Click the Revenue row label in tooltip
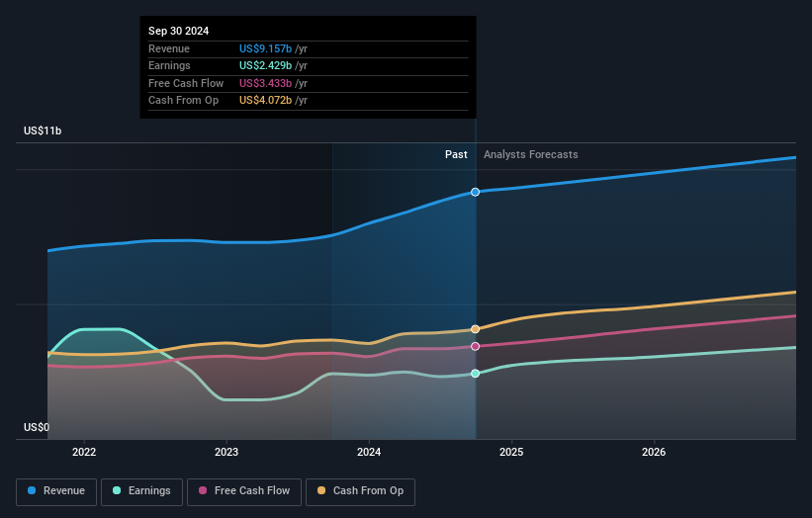Image resolution: width=812 pixels, height=518 pixels. [x=169, y=48]
